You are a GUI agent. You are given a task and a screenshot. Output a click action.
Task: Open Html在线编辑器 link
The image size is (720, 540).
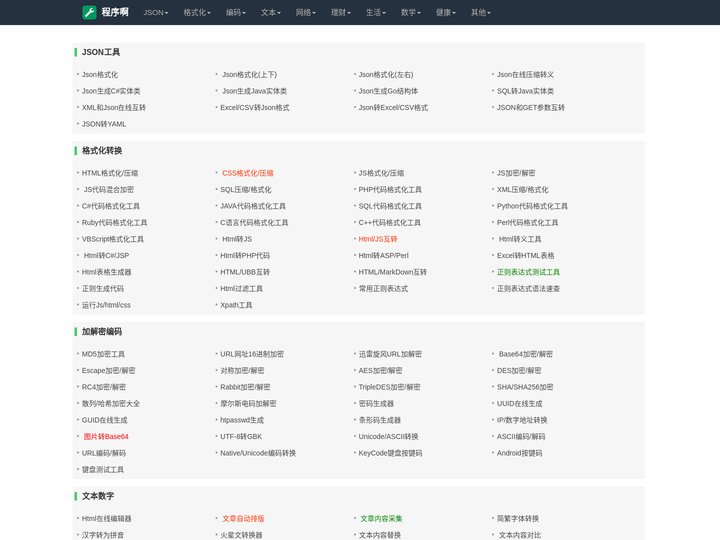coord(107,518)
